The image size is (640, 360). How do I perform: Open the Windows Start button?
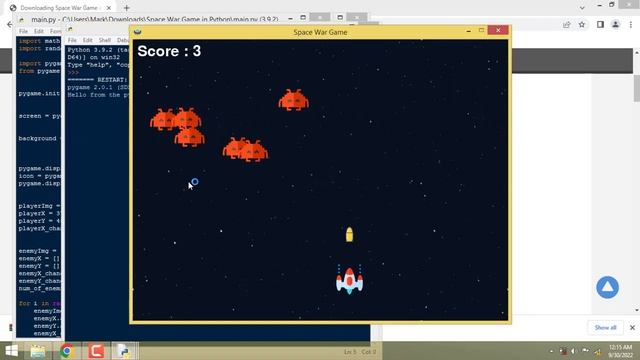pos(11,351)
